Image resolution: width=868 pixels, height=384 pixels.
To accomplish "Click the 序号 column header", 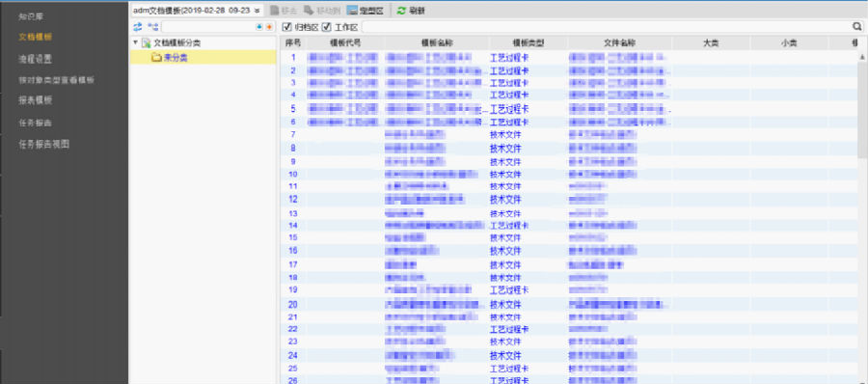I will click(x=293, y=42).
